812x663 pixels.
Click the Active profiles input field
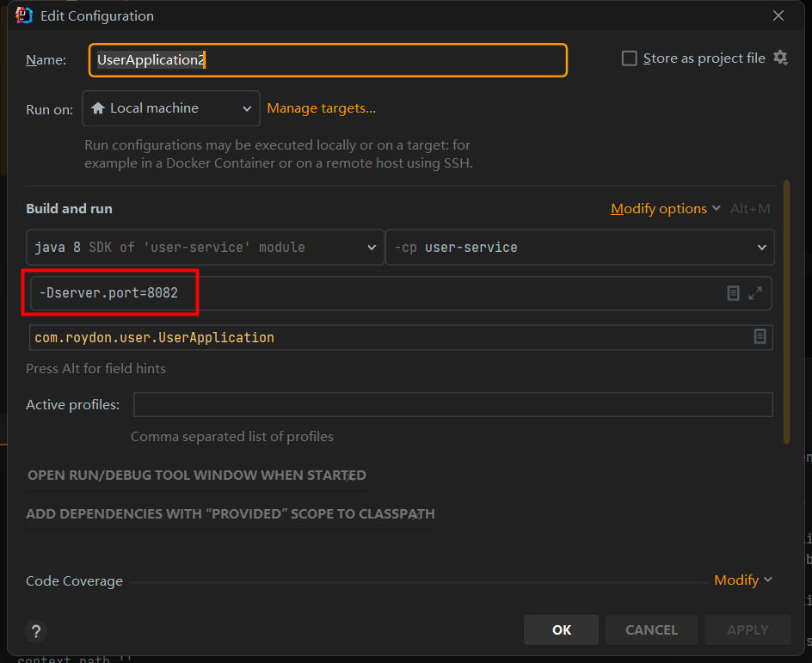pyautogui.click(x=452, y=405)
